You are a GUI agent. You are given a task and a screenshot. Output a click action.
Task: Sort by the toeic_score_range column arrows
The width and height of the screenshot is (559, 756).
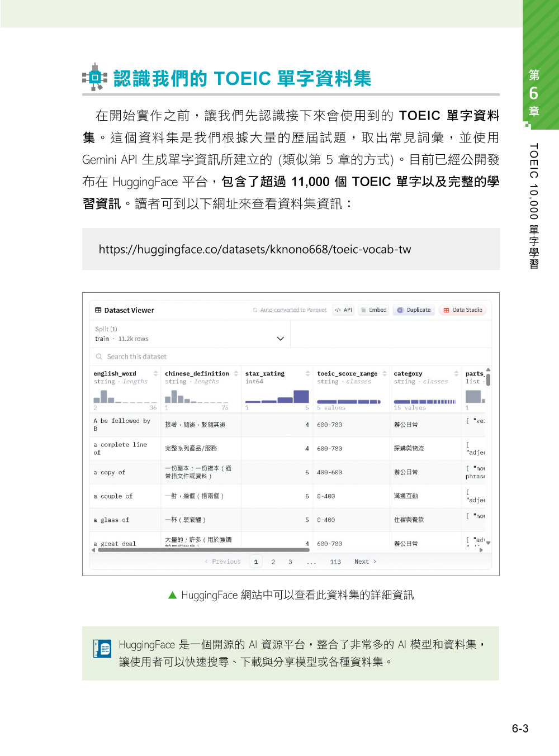(385, 373)
